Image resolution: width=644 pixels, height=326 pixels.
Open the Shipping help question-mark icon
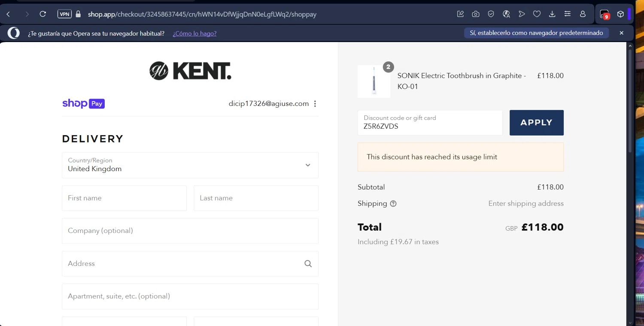[393, 204]
